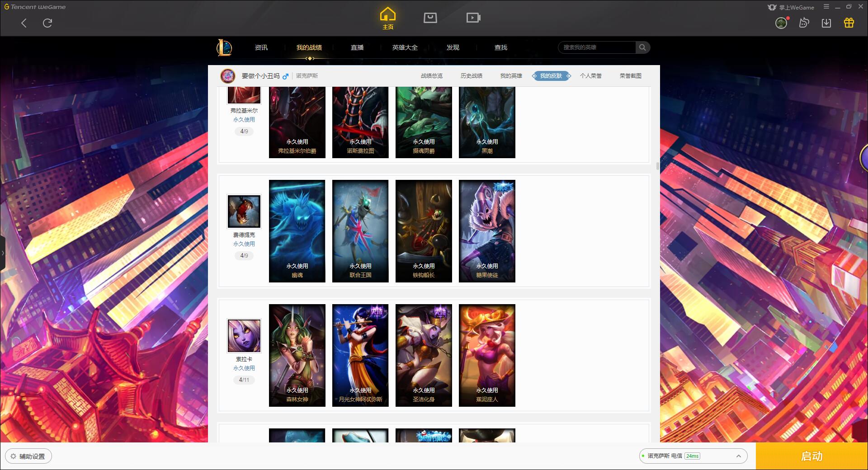Switch to 我的英雄 sub-tab

pyautogui.click(x=511, y=76)
